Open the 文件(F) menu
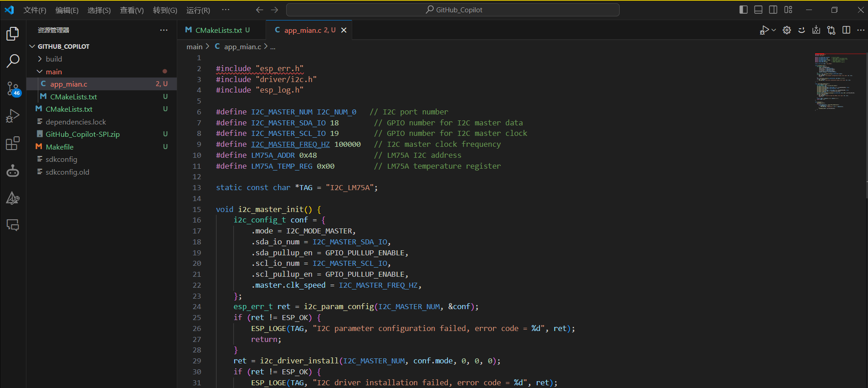The width and height of the screenshot is (868, 388). pos(35,10)
